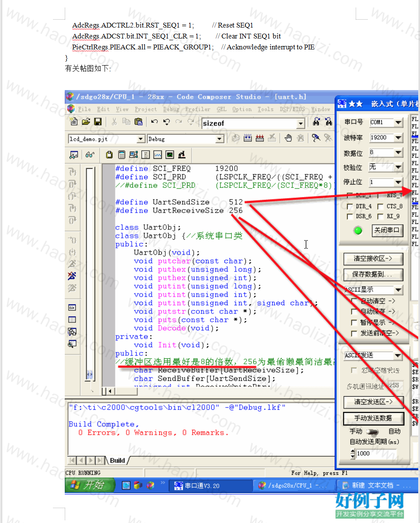This screenshot has width=420, height=523.
Task: Open the ASCII显示 dropdown
Action: click(x=398, y=290)
